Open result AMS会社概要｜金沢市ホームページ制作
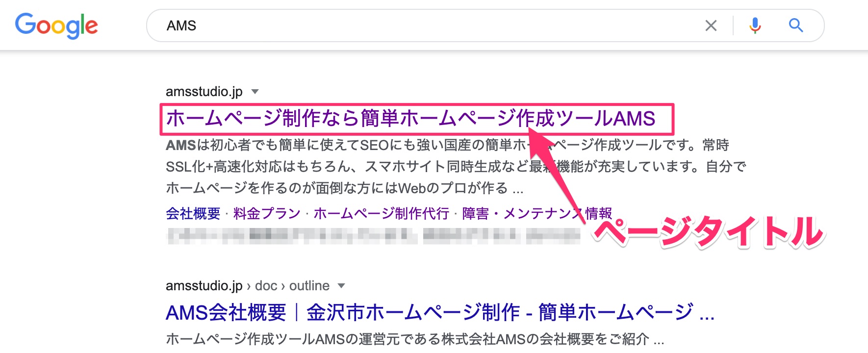This screenshot has height=353, width=868. (440, 312)
